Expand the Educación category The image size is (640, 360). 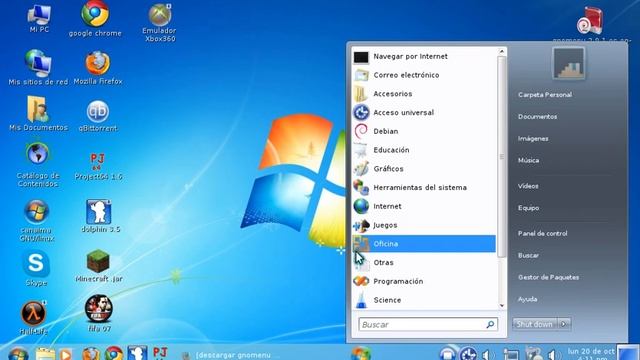tap(424, 150)
